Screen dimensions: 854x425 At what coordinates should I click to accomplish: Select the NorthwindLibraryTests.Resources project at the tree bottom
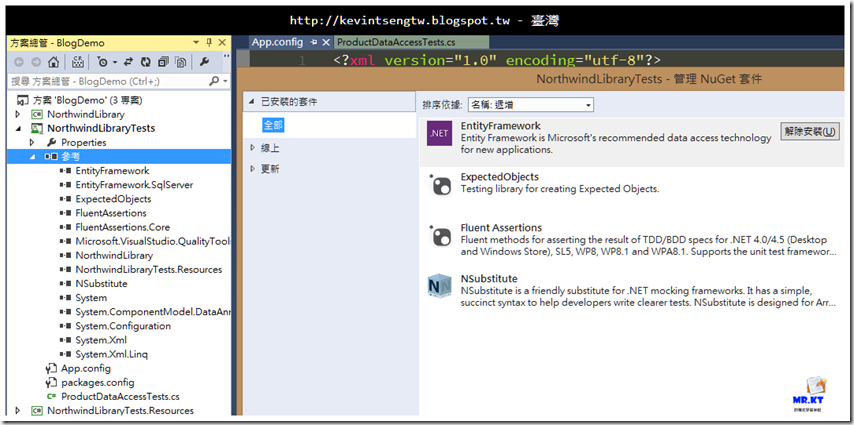click(120, 411)
